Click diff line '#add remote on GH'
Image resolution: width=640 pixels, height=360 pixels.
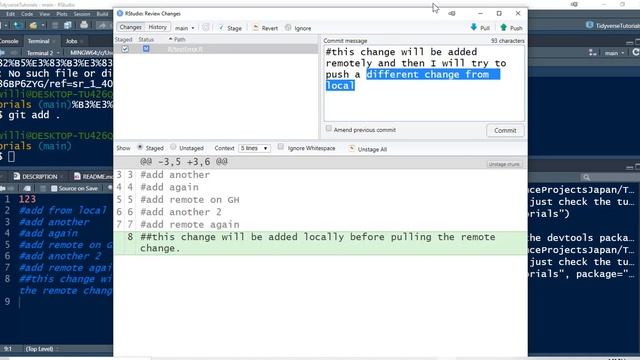point(190,200)
